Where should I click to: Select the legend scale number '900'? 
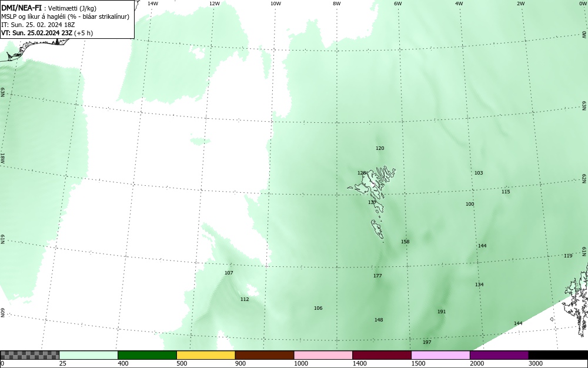tap(240, 363)
